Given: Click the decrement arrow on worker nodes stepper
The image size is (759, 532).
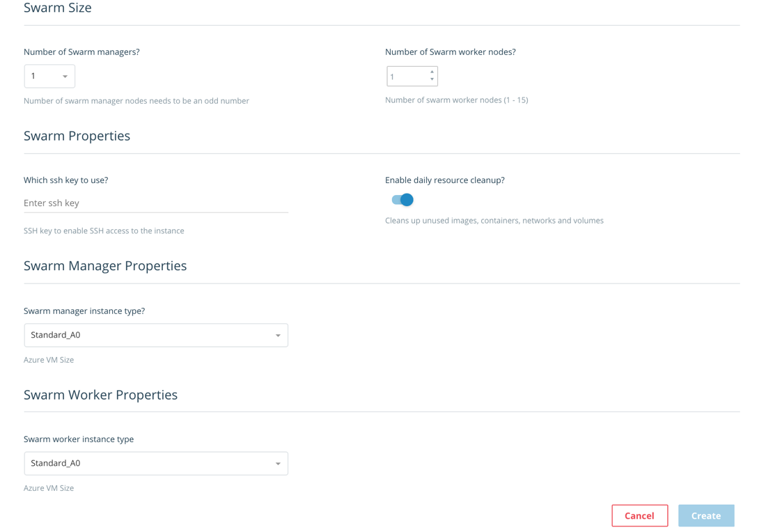Looking at the screenshot, I should [x=432, y=79].
